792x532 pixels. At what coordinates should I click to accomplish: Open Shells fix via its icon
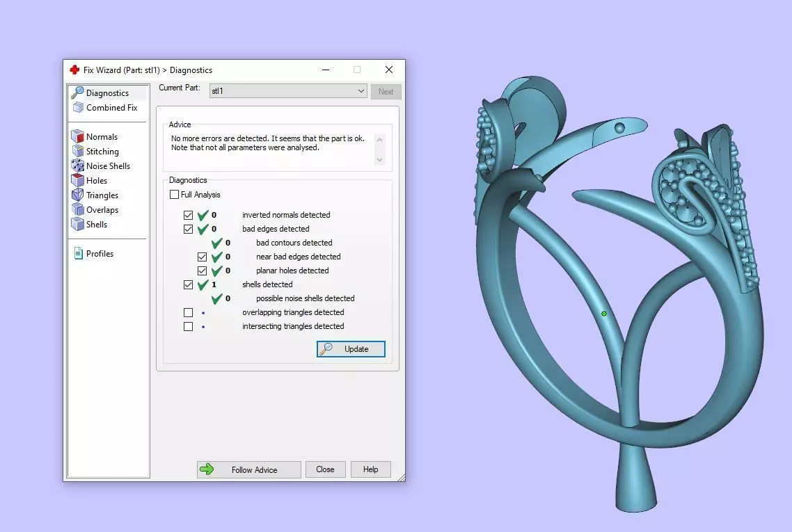77,224
